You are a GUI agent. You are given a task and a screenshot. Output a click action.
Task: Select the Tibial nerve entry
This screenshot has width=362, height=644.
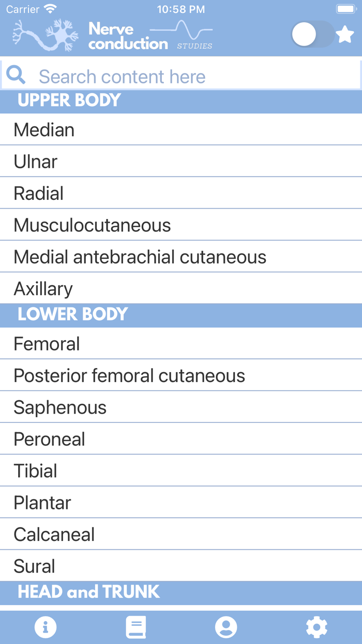point(181,470)
